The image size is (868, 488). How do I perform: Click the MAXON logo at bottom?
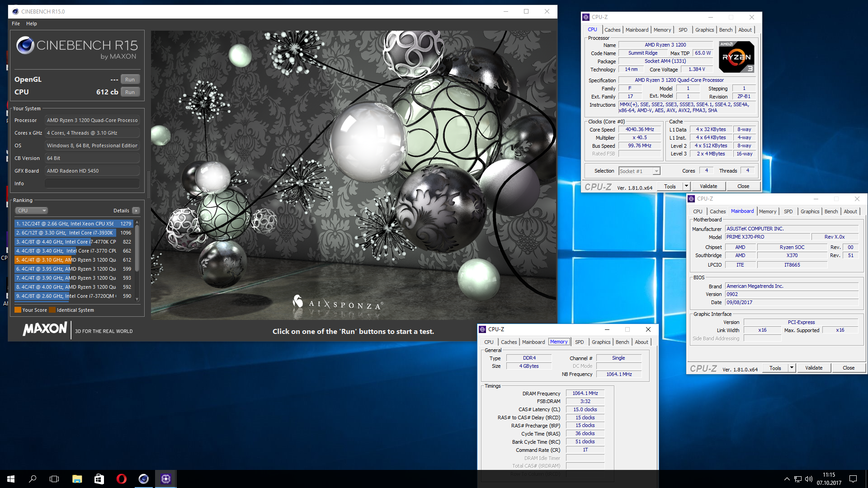(45, 328)
